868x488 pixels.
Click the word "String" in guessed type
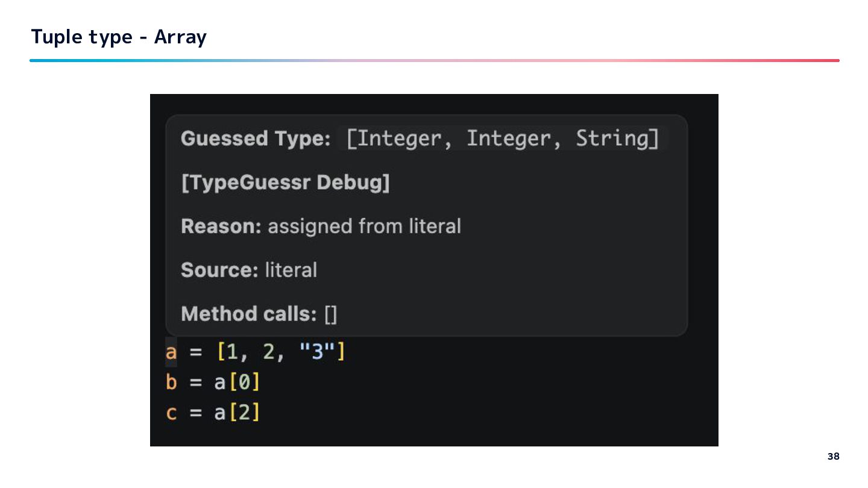(612, 139)
